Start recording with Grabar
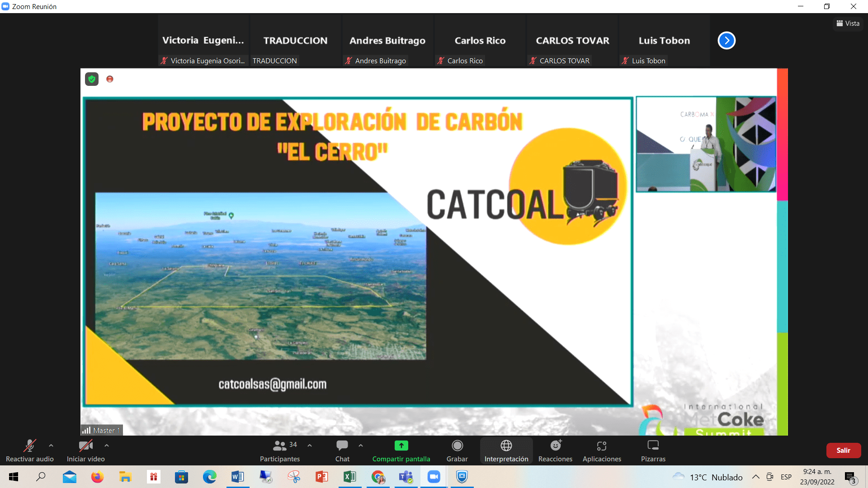 [x=457, y=450]
